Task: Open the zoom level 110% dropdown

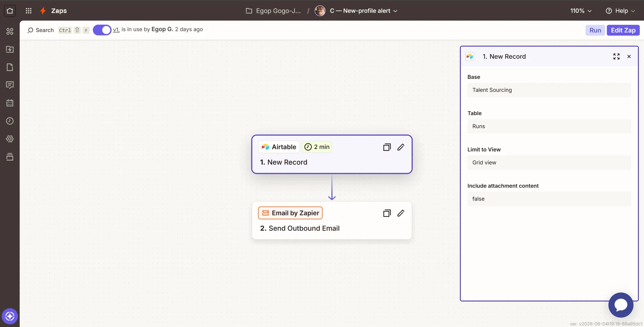Action: 581,11
